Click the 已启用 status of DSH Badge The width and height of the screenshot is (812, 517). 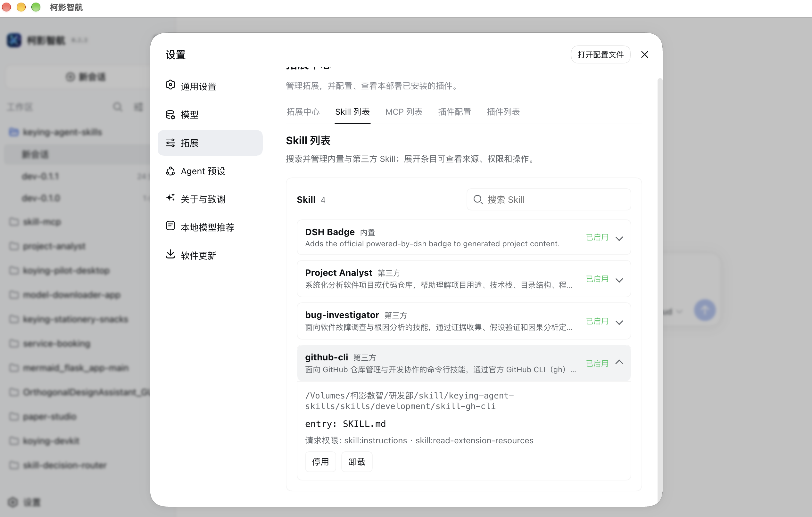pos(597,237)
